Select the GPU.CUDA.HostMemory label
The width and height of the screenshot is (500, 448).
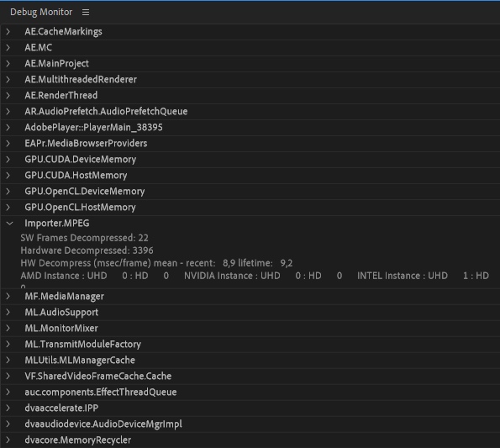tap(76, 175)
